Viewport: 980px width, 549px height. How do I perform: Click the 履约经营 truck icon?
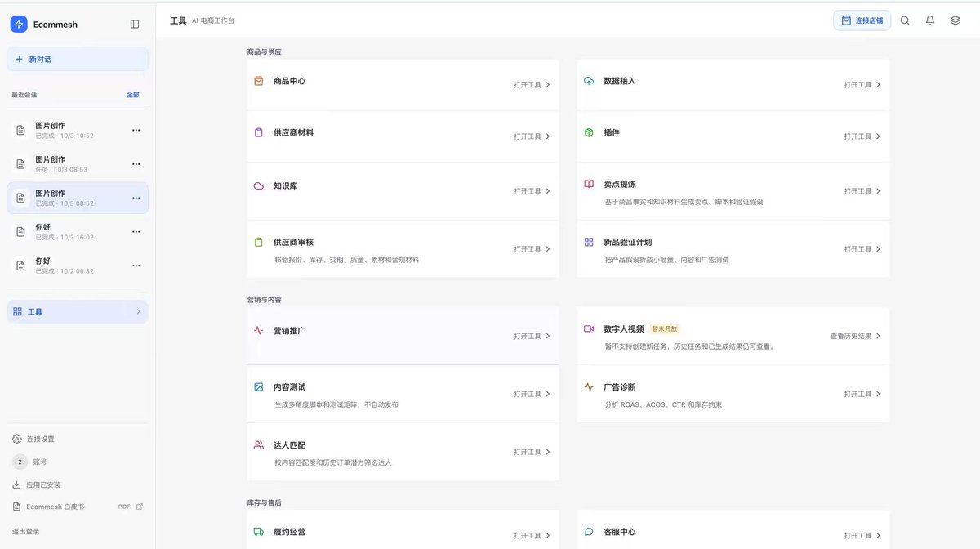(x=259, y=532)
